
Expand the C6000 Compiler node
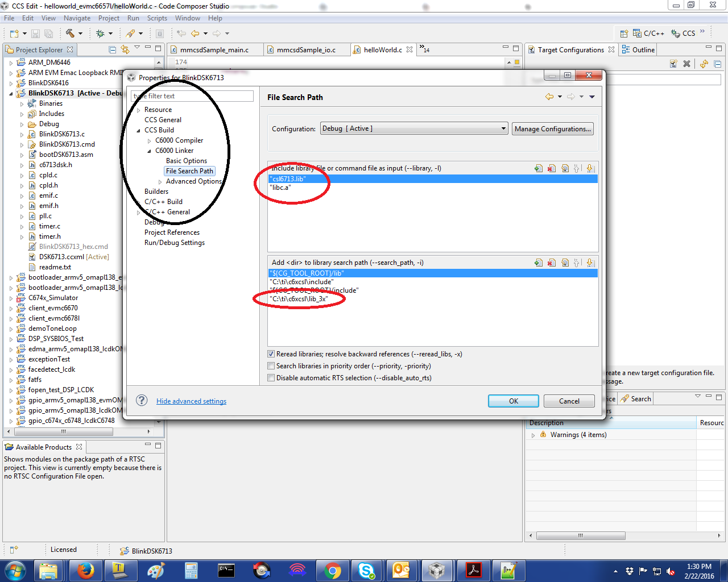pos(150,140)
